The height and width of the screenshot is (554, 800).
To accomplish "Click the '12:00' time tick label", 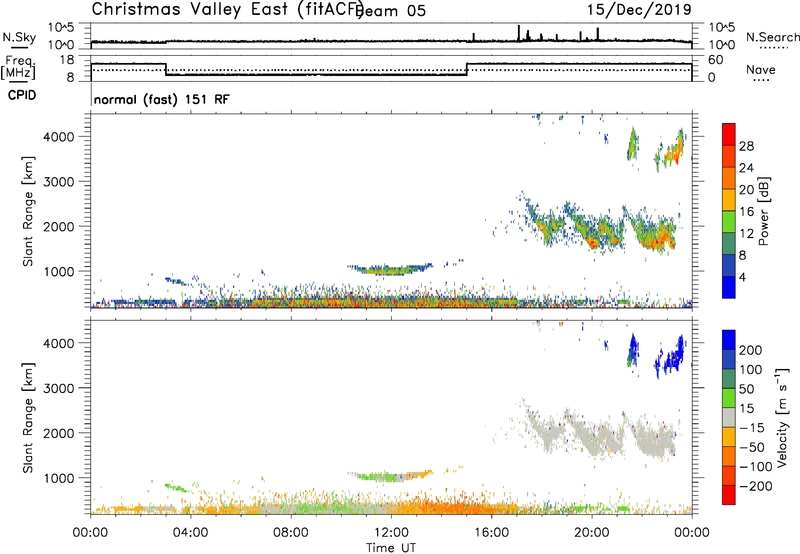I will (x=391, y=533).
